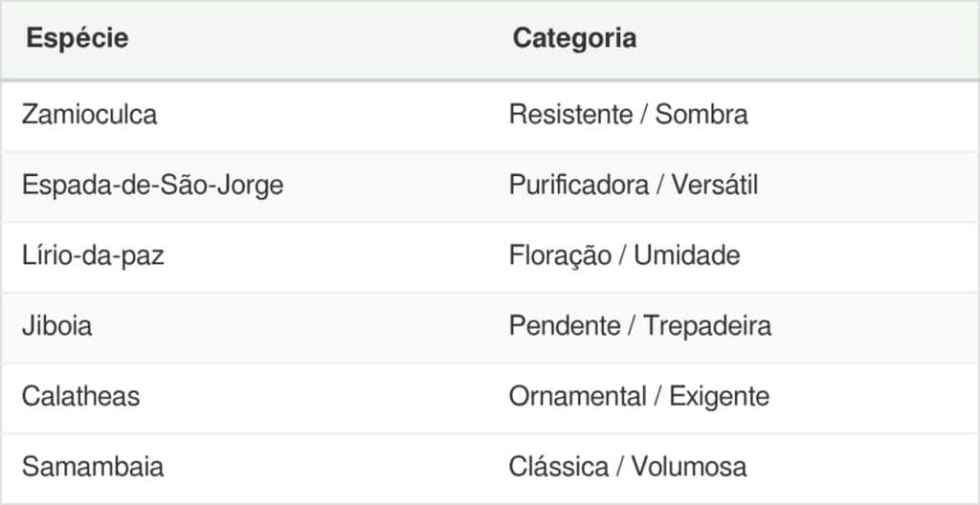This screenshot has height=505, width=980.
Task: Click the word Resistente in Zamioculca row
Action: (x=570, y=115)
